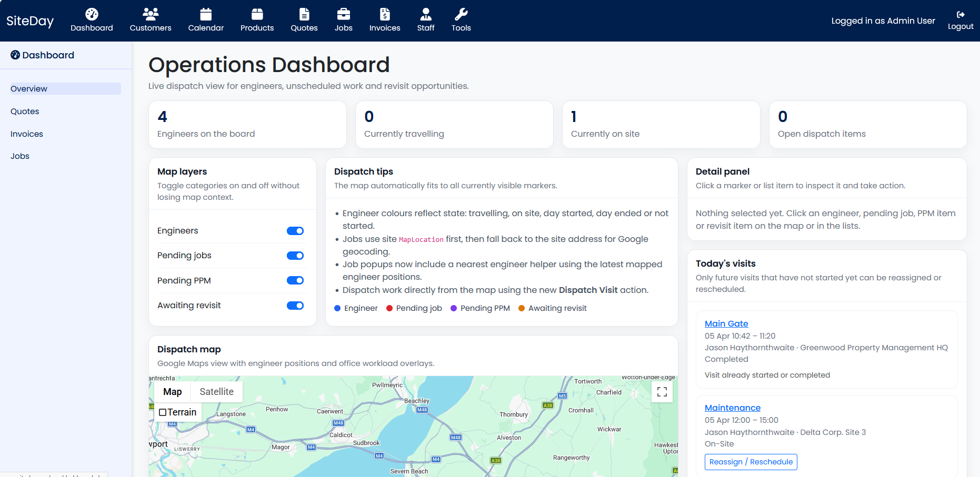
Task: Click 'Caldicot' on the dispatch map
Action: [x=341, y=435]
